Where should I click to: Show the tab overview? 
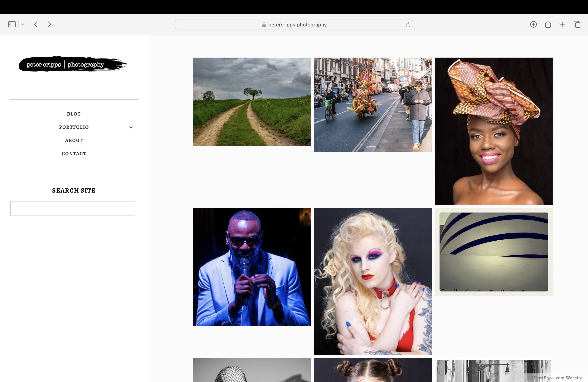pos(577,24)
